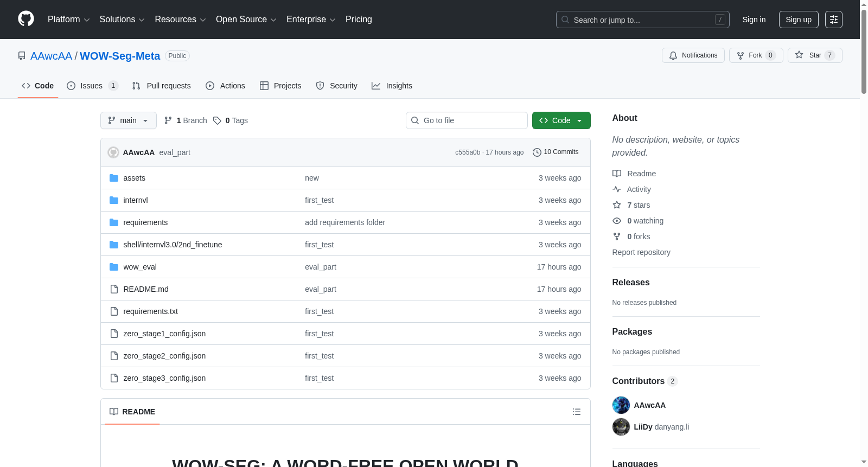The height and width of the screenshot is (467, 868).
Task: Switch to the Issues tab
Action: pyautogui.click(x=92, y=86)
